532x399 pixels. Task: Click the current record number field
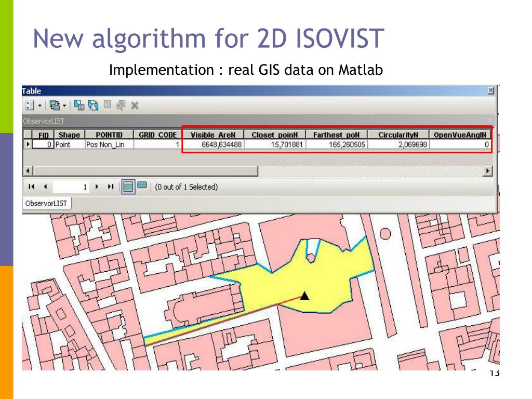tap(71, 187)
